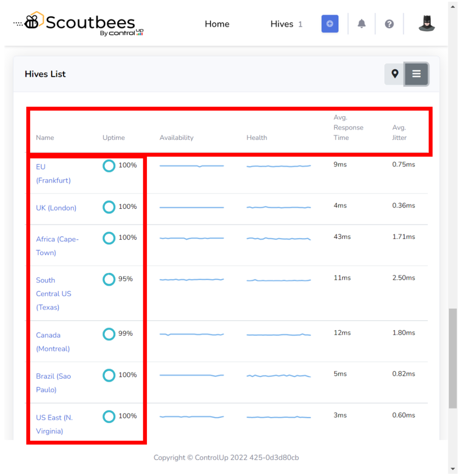
Task: Click uptime circle for Canada (Montreal)
Action: 109,334
